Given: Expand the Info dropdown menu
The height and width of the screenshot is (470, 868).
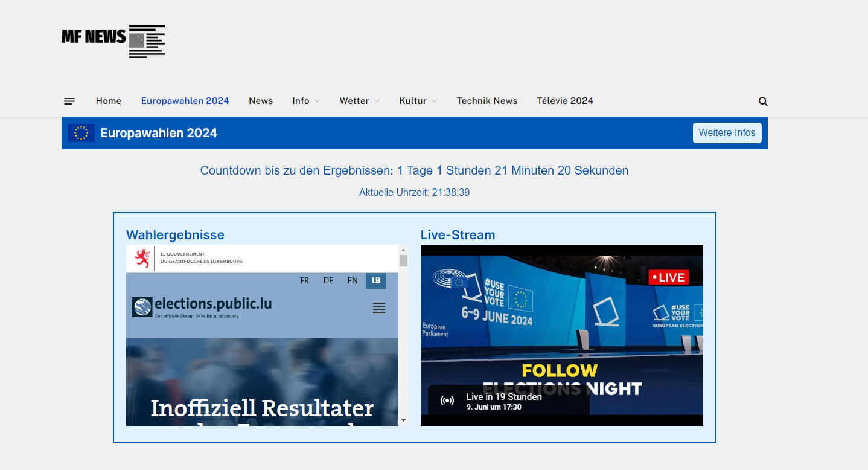Looking at the screenshot, I should [x=305, y=101].
